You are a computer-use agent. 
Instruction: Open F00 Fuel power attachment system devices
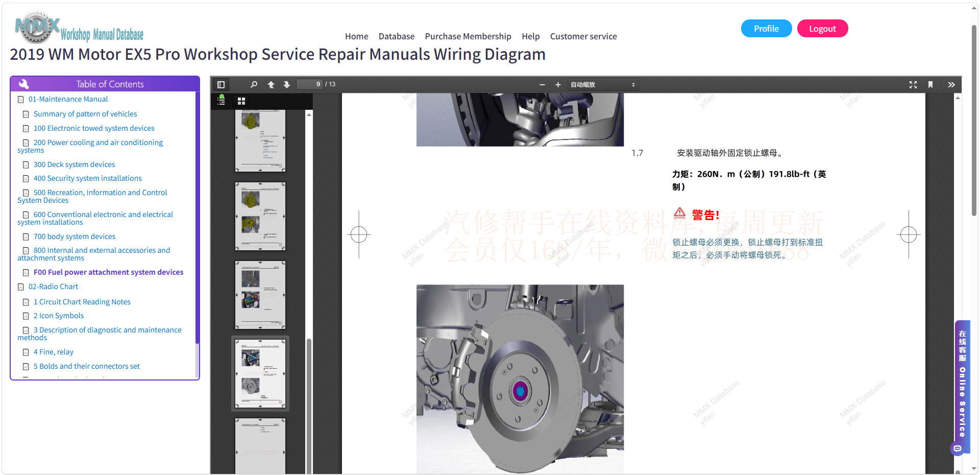(x=108, y=272)
